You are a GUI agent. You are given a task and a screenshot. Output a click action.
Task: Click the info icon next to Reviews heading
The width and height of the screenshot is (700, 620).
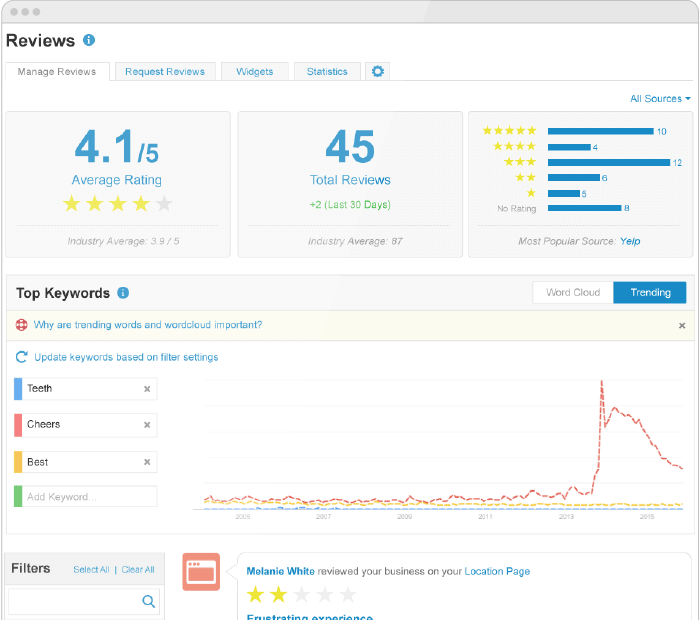click(x=89, y=40)
